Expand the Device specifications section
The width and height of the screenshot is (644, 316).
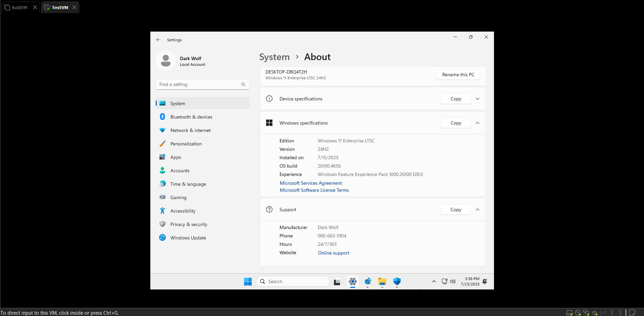pyautogui.click(x=478, y=99)
